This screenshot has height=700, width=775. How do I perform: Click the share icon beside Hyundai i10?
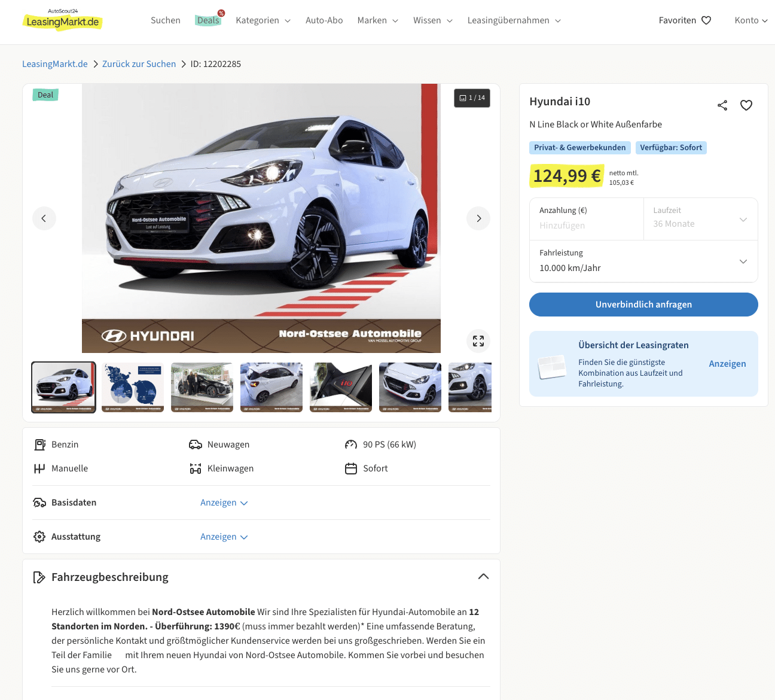722,105
